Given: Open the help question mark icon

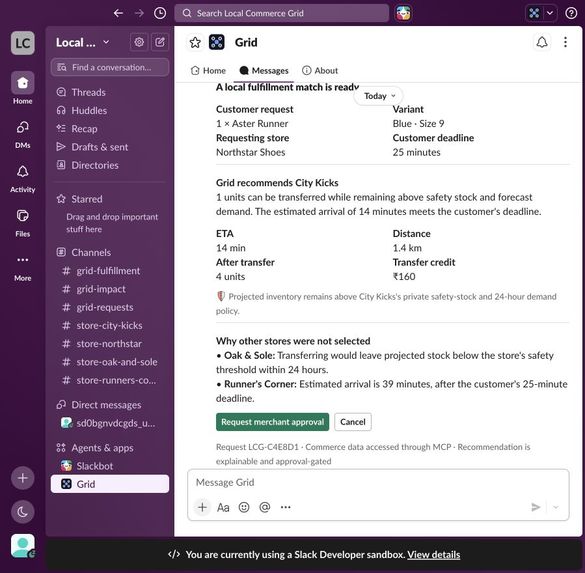Looking at the screenshot, I should click(x=571, y=13).
